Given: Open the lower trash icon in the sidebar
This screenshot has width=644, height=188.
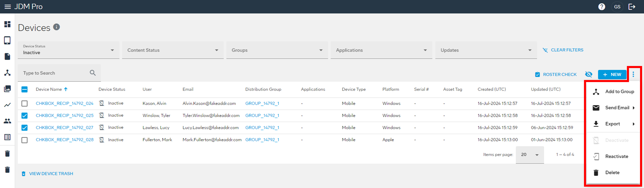Looking at the screenshot, I should [x=7, y=170].
